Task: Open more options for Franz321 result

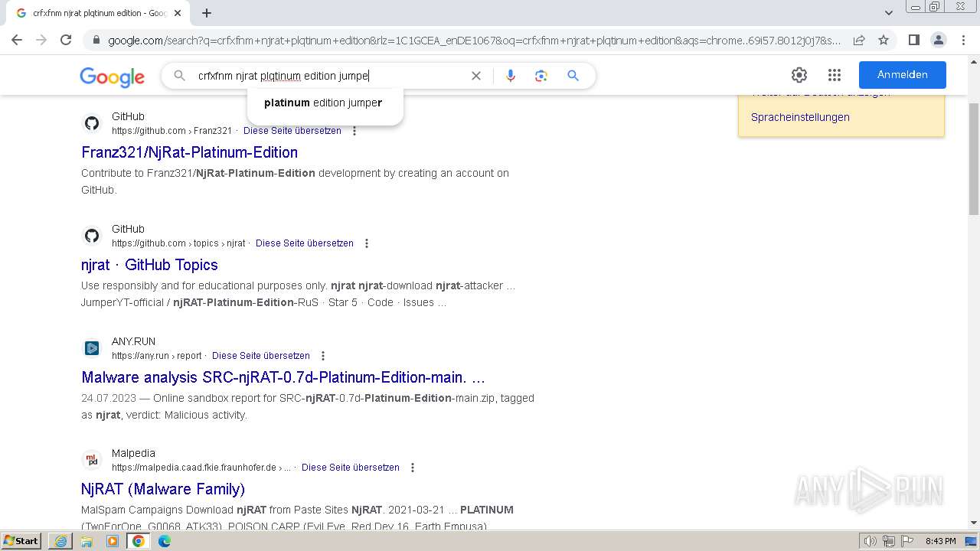Action: click(x=354, y=131)
